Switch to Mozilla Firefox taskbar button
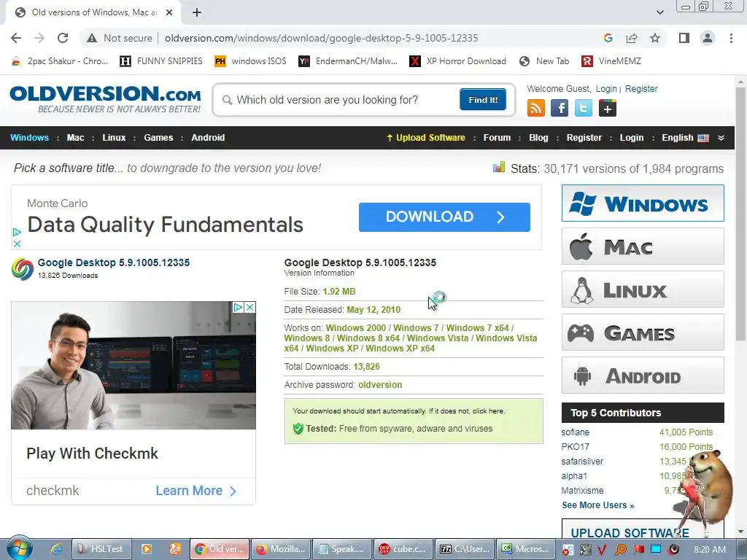This screenshot has width=747, height=560. point(281,549)
